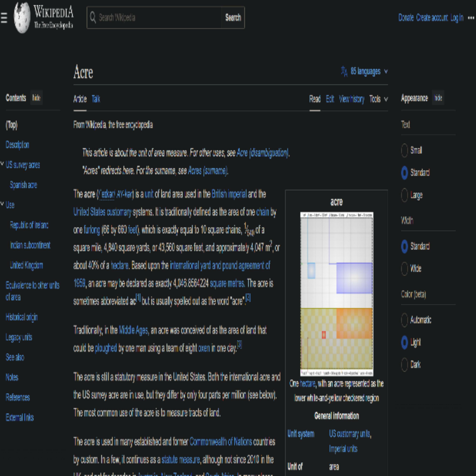Hide the Appearance panel
The height and width of the screenshot is (476, 476).
(x=438, y=98)
